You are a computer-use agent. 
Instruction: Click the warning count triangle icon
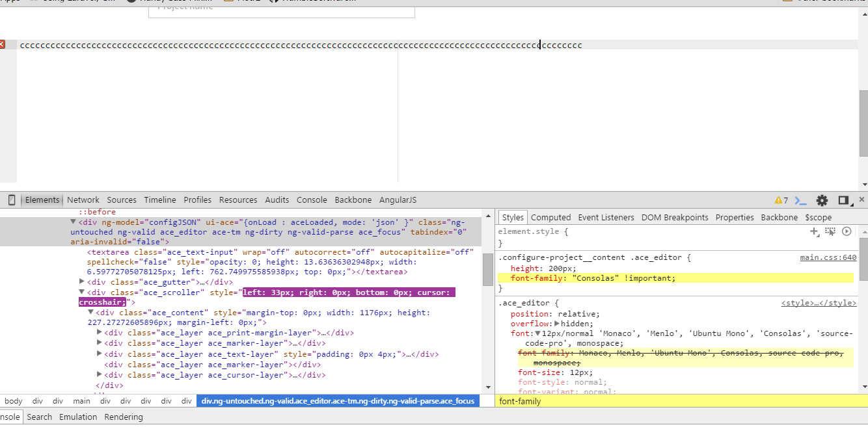pyautogui.click(x=778, y=200)
